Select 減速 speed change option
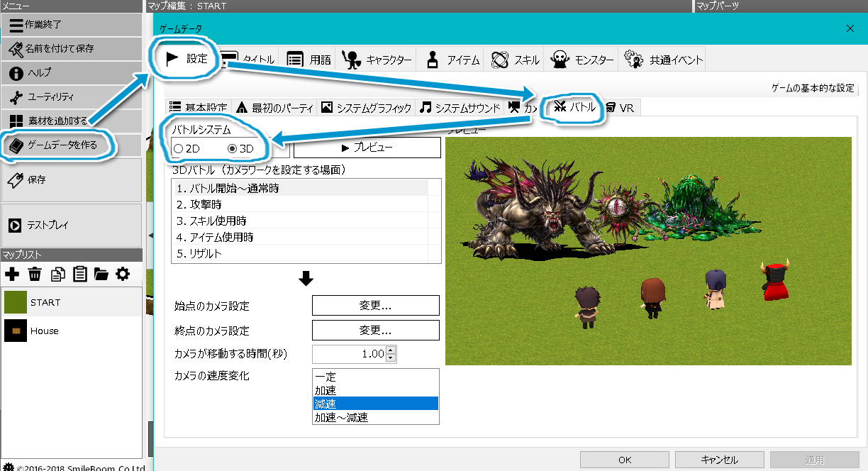 point(376,404)
